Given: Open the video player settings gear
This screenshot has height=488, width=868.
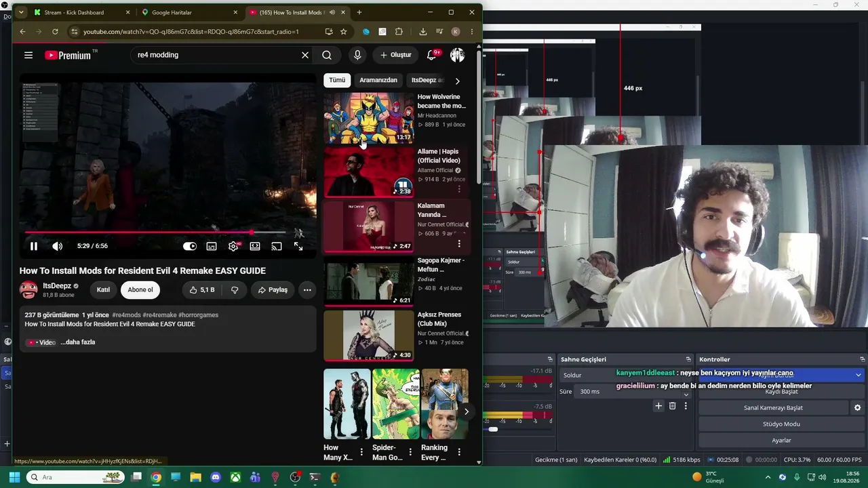Looking at the screenshot, I should (233, 246).
